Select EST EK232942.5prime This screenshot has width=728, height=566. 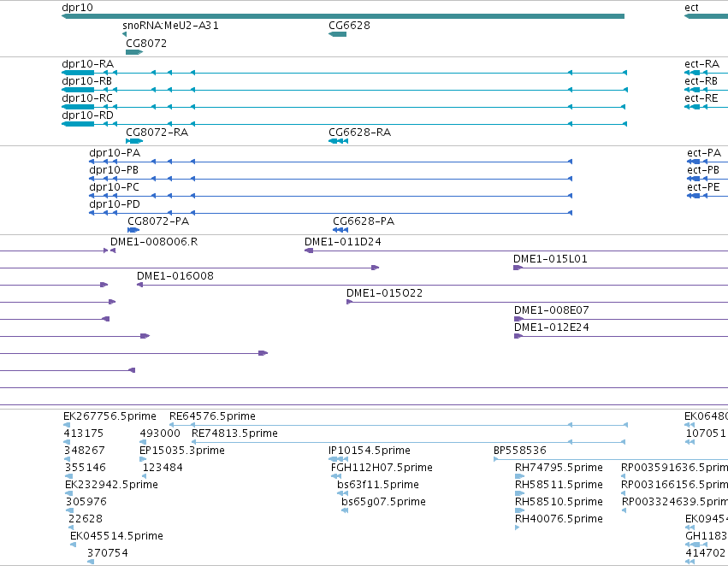pos(68,494)
